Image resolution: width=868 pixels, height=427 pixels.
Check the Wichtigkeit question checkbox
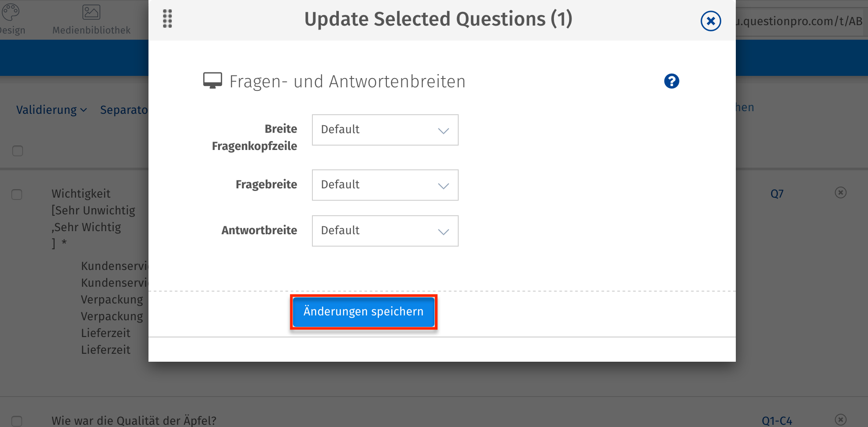(17, 195)
